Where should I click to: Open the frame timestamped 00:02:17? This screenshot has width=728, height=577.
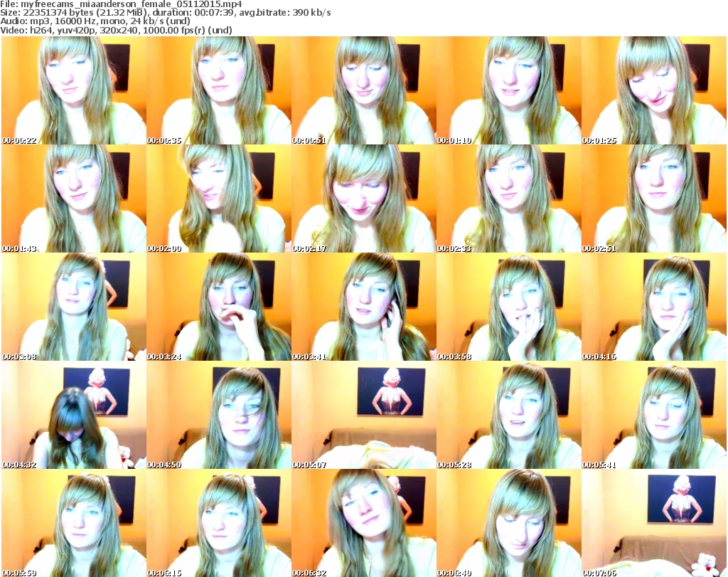tap(363, 198)
